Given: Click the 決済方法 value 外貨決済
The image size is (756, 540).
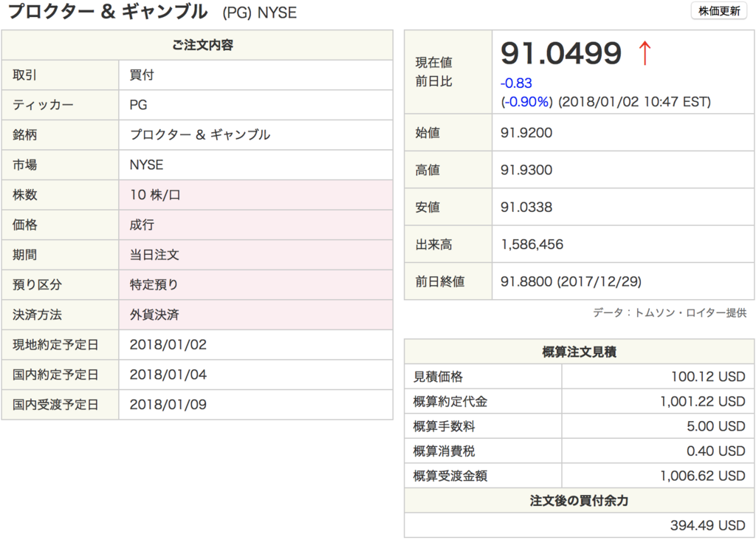Looking at the screenshot, I should [154, 315].
